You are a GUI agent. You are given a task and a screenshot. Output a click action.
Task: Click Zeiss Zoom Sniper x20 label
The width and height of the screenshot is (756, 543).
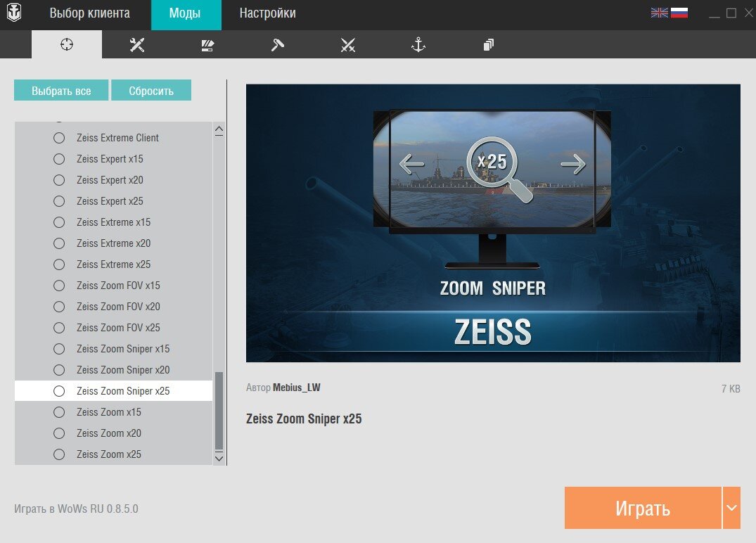coord(123,370)
